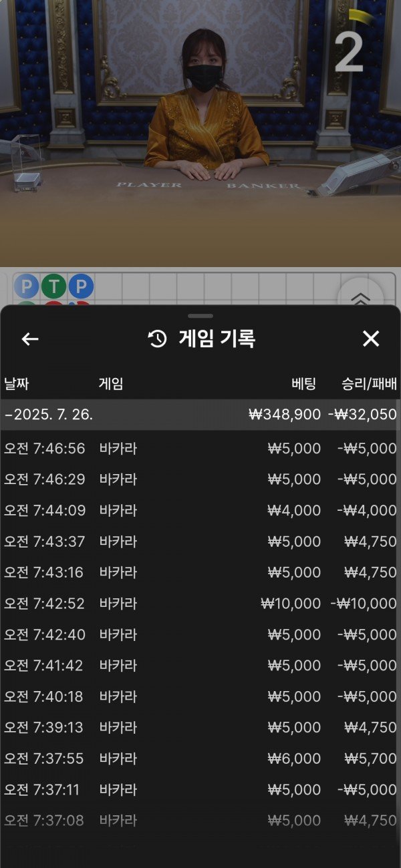
Task: Select the 오전 7:39:13 game record
Action: [200, 728]
